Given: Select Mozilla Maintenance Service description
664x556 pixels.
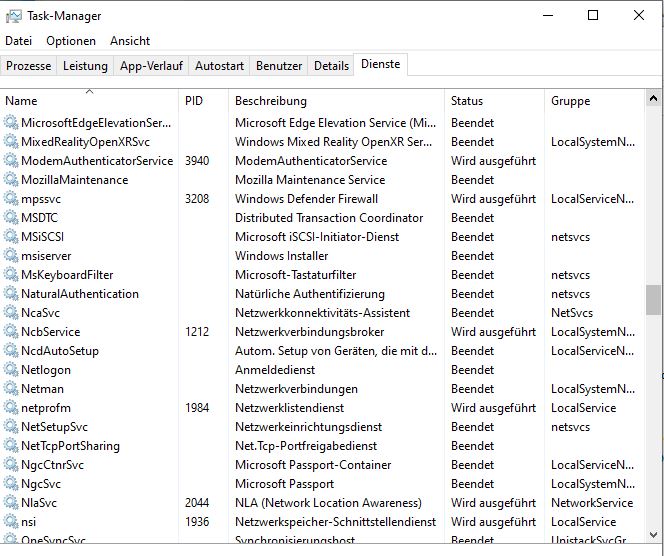Looking at the screenshot, I should click(x=310, y=180).
